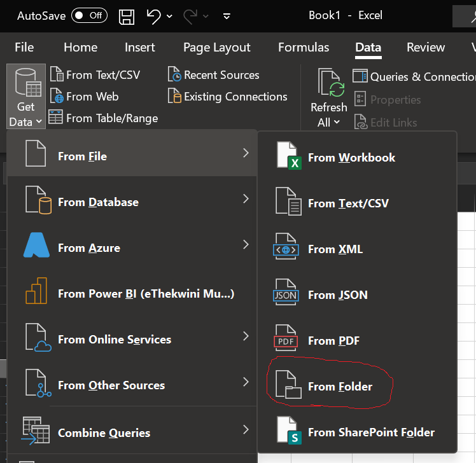Open the Customize Quick Access Toolbar dropdown
Viewport: 476px width, 463px height.
pos(227,16)
